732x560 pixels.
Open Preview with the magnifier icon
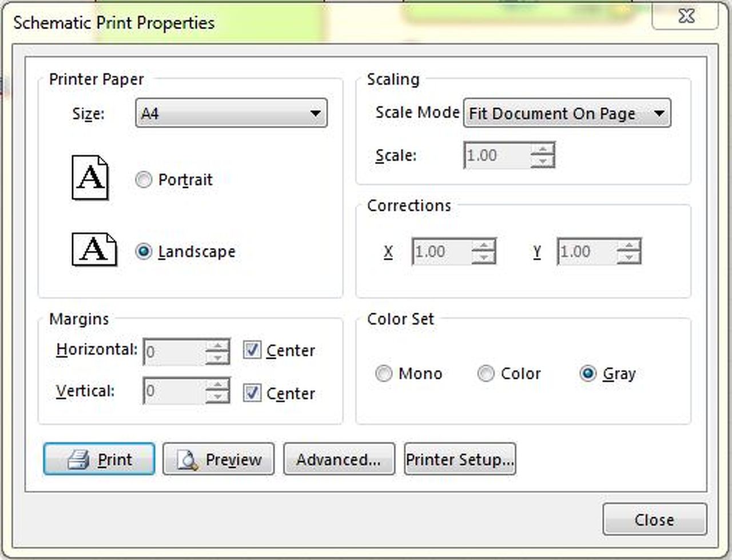pyautogui.click(x=218, y=459)
